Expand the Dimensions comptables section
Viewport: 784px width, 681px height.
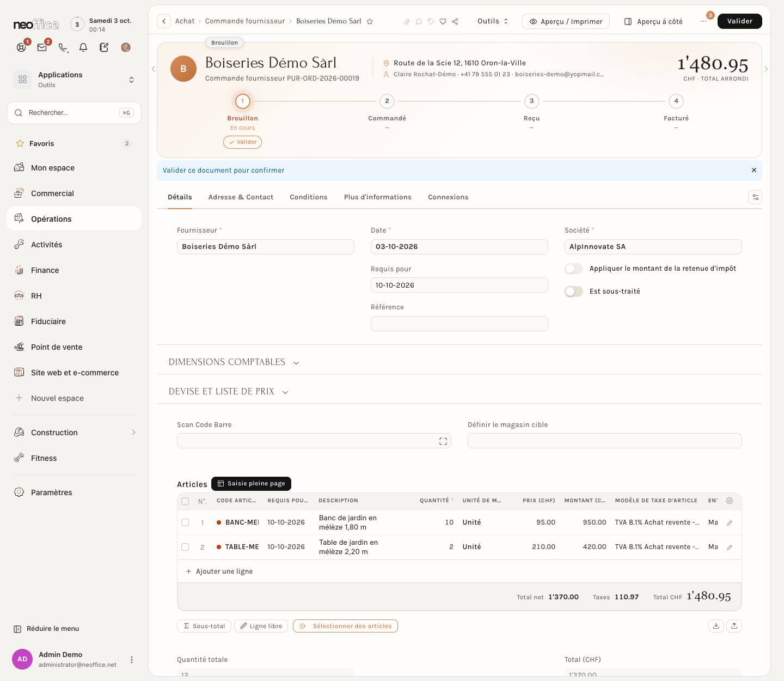pos(234,362)
